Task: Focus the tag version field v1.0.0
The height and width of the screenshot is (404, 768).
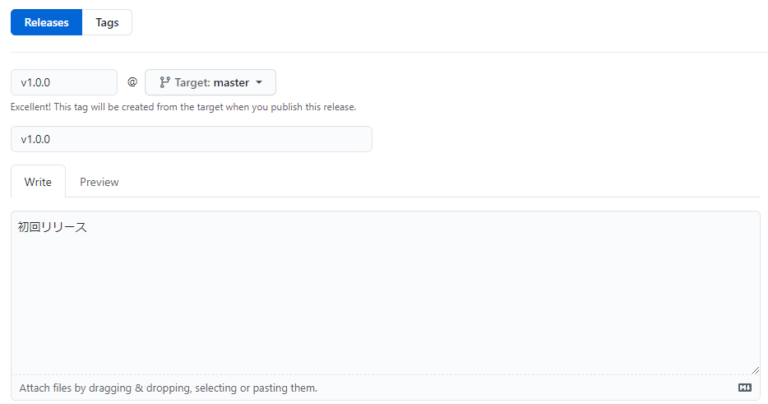Action: point(64,82)
